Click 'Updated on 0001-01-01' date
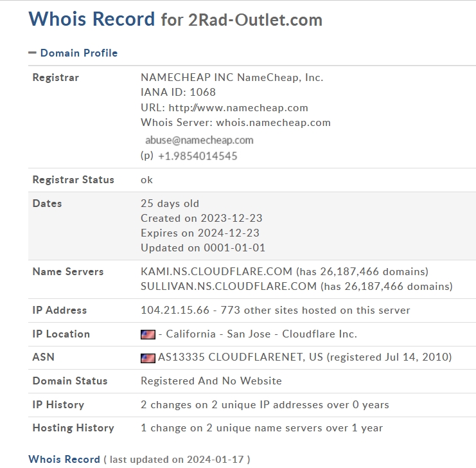476x468 pixels. tap(203, 248)
